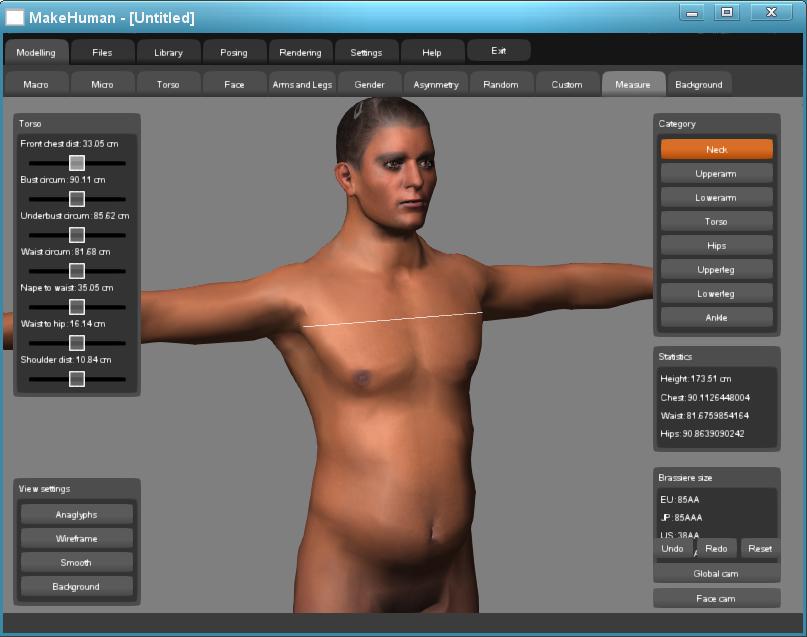Click the white chest measurement line
The image size is (807, 637).
[x=392, y=319]
